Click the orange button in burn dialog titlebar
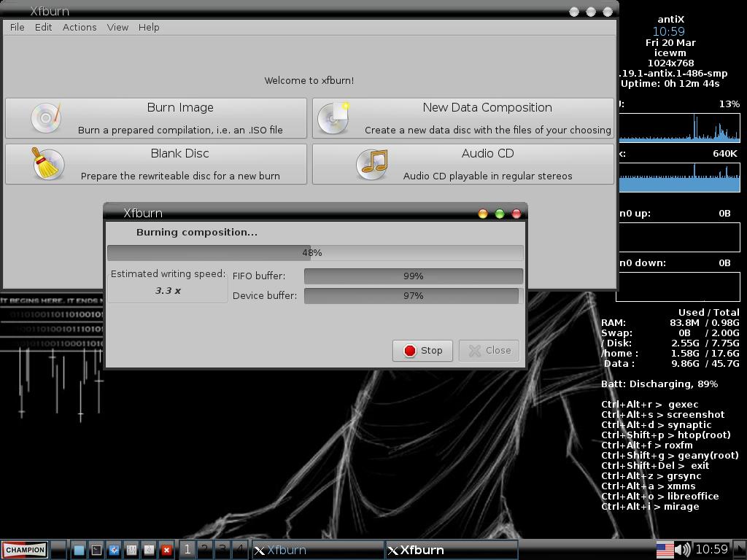The height and width of the screenshot is (560, 747). click(483, 214)
